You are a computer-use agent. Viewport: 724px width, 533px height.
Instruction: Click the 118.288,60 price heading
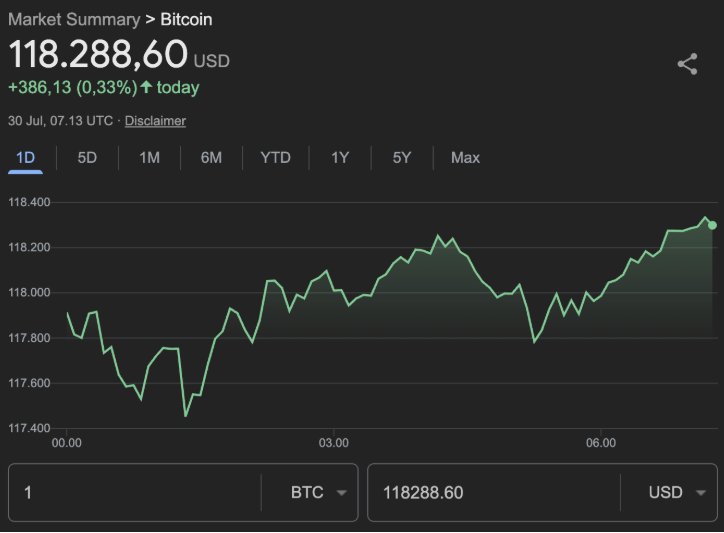click(x=98, y=54)
